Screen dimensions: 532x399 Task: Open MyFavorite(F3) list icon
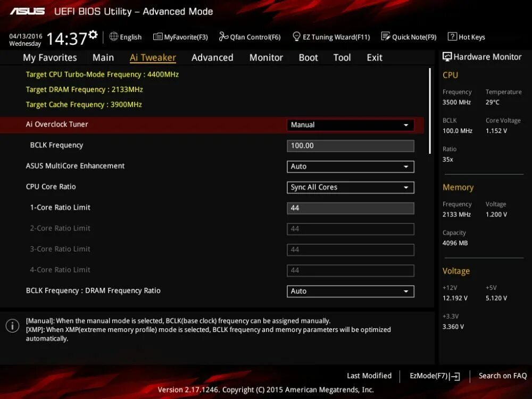click(x=158, y=37)
